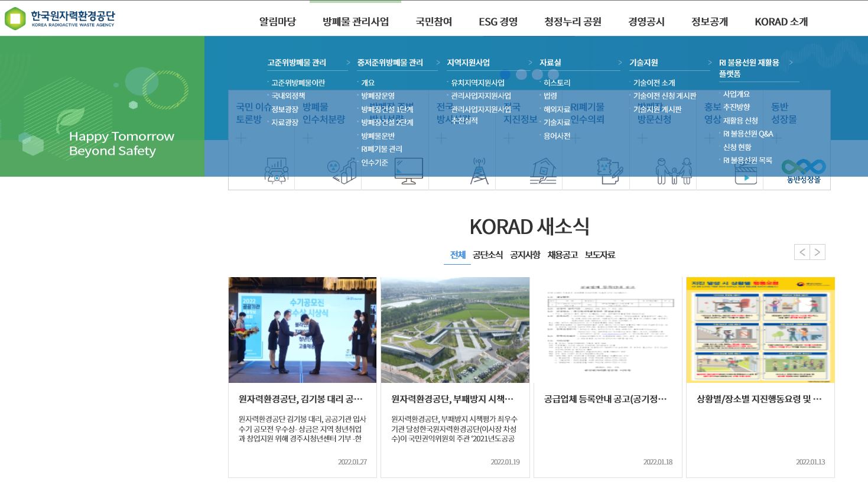Open 인수기준 submenu link
Screen dimensions: 868x494
point(375,162)
